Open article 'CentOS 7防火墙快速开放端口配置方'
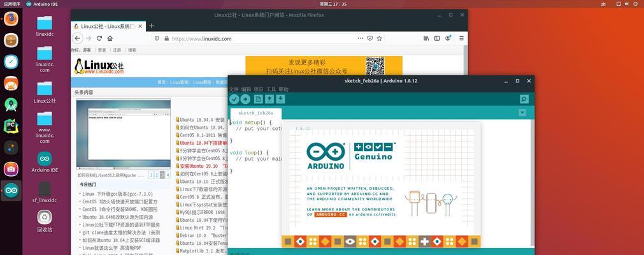Screen dimensions: 644x255 pyautogui.click(x=120, y=202)
